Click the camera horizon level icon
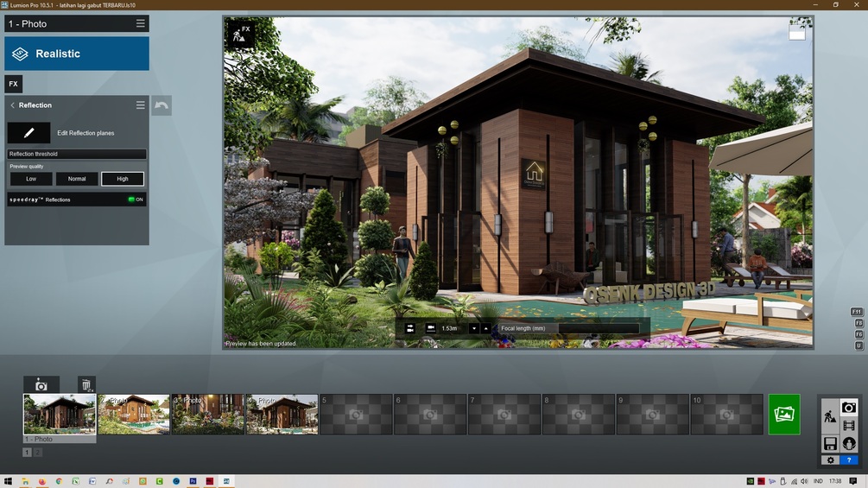The image size is (868, 488). (410, 328)
